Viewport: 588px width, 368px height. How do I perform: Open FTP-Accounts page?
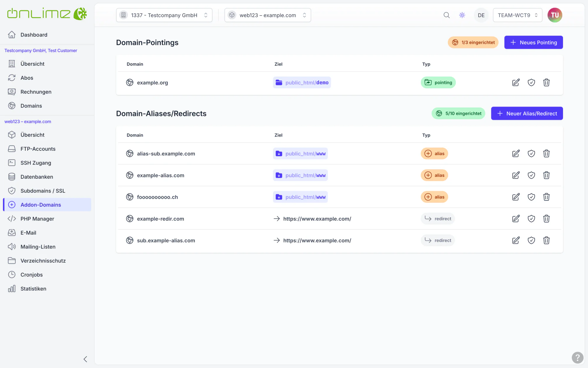click(x=47, y=149)
